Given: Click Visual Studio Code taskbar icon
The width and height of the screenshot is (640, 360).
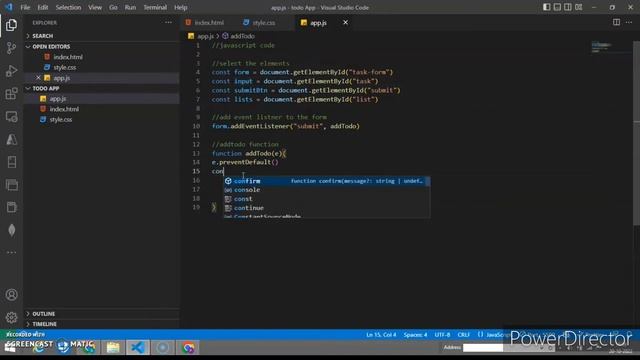Looking at the screenshot, I should [x=138, y=347].
